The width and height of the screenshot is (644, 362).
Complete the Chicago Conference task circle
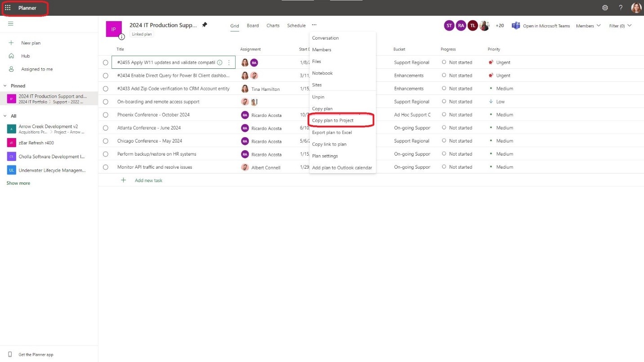pos(106,141)
